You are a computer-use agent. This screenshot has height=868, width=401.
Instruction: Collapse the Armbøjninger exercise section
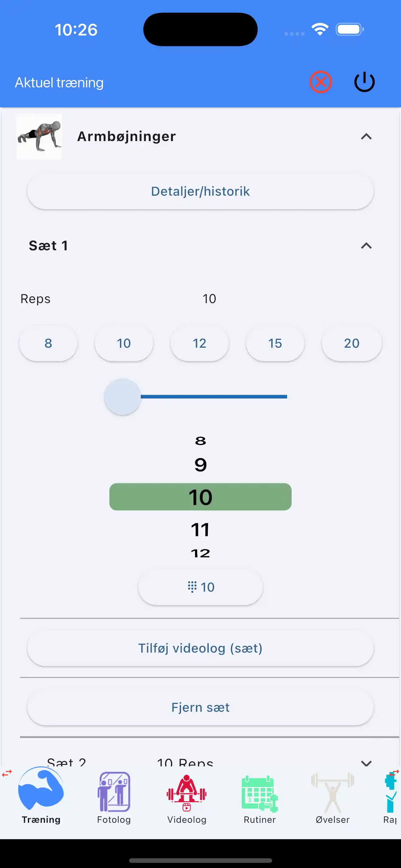366,137
